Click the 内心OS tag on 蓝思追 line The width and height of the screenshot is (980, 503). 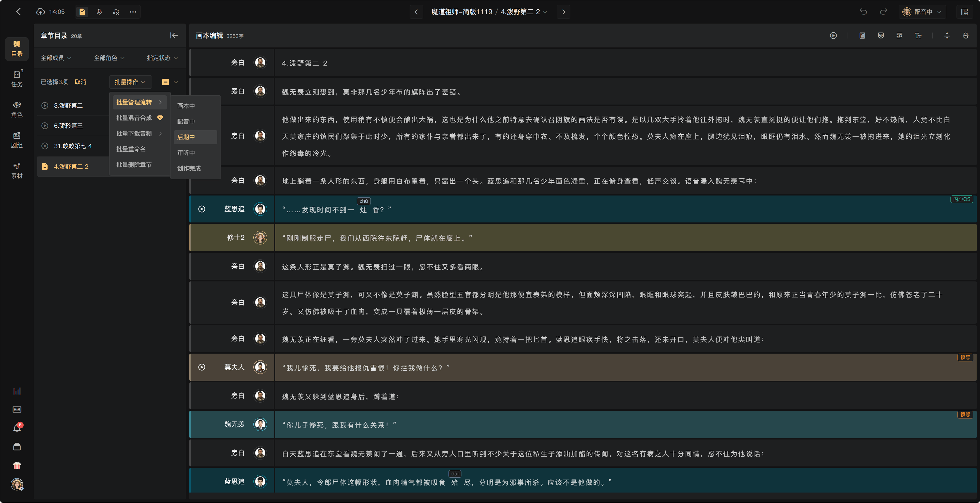pyautogui.click(x=961, y=199)
